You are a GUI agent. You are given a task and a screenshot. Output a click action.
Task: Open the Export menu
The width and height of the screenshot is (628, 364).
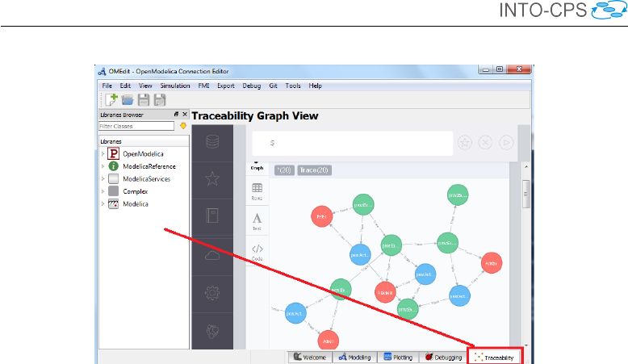click(x=226, y=86)
